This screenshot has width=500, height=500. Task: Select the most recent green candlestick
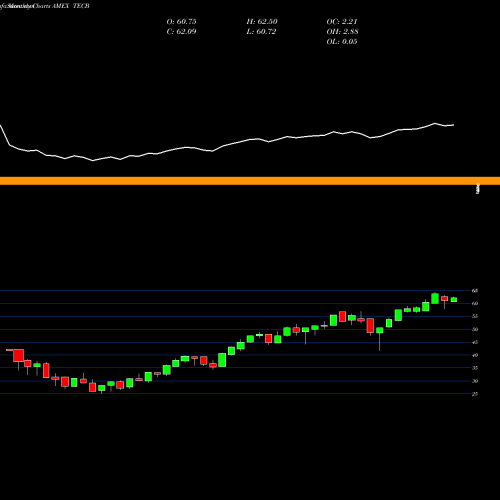454,300
